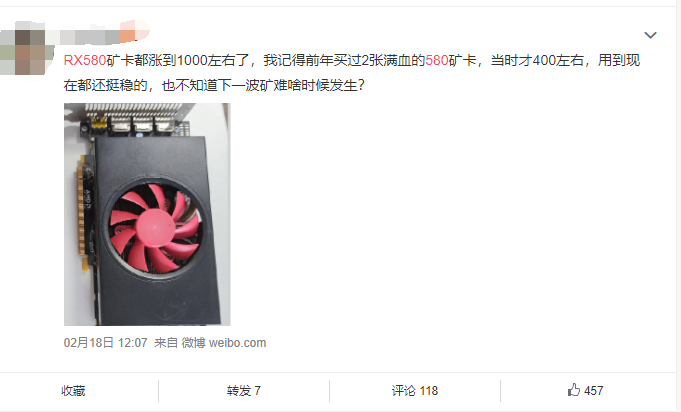Viewport: 681px width, 412px height.
Task: Click the 来自 source label
Action: (166, 343)
